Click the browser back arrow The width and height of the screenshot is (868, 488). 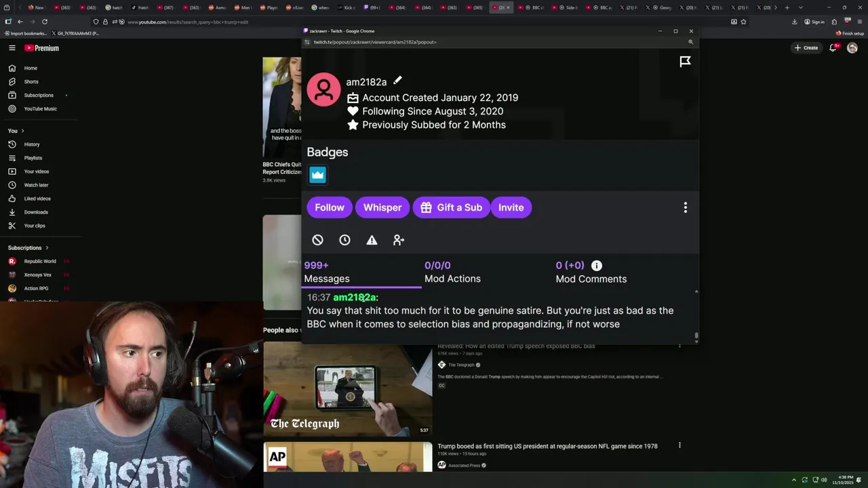click(x=20, y=22)
